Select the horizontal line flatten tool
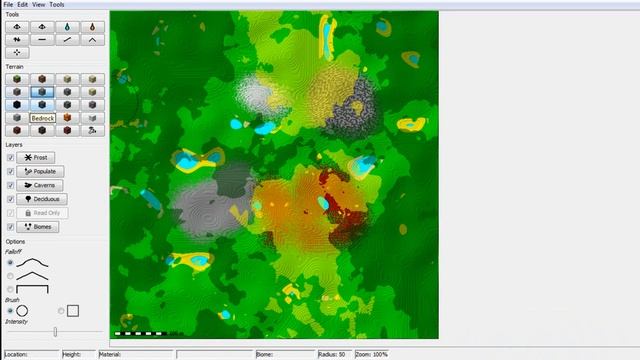The width and height of the screenshot is (640, 360). [42, 40]
